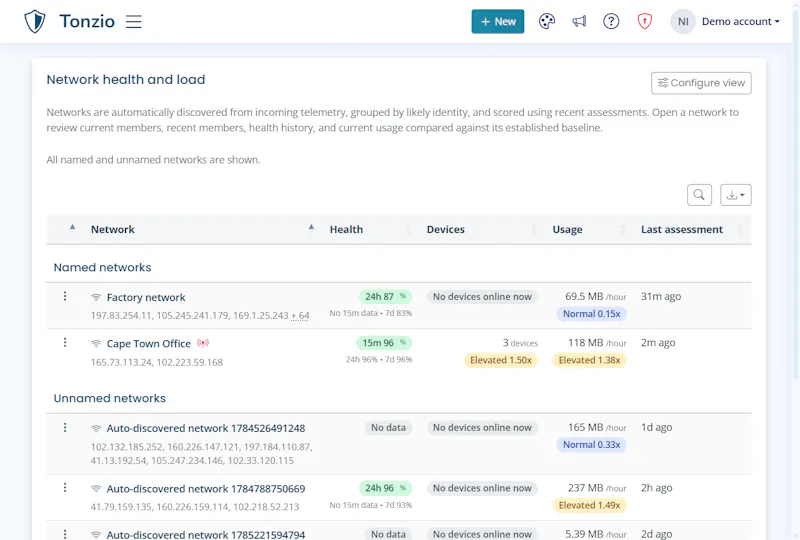The image size is (800, 540).
Task: Click Unnamed networks group heading
Action: (x=110, y=398)
